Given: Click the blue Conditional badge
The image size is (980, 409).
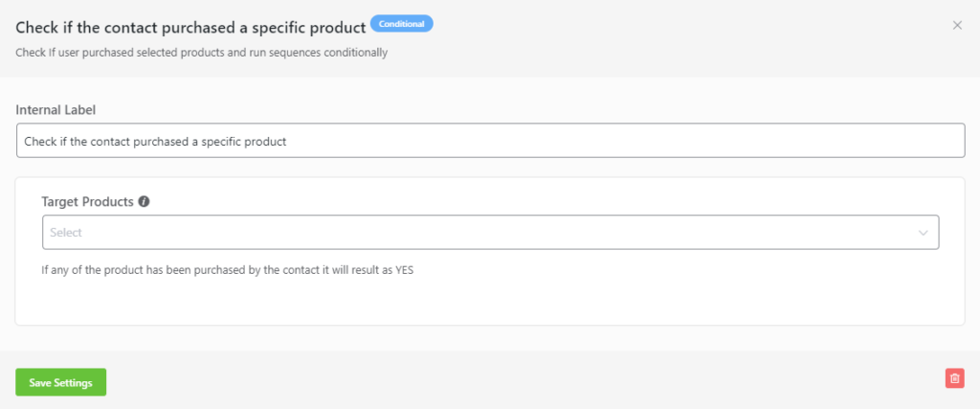Looking at the screenshot, I should pyautogui.click(x=401, y=24).
